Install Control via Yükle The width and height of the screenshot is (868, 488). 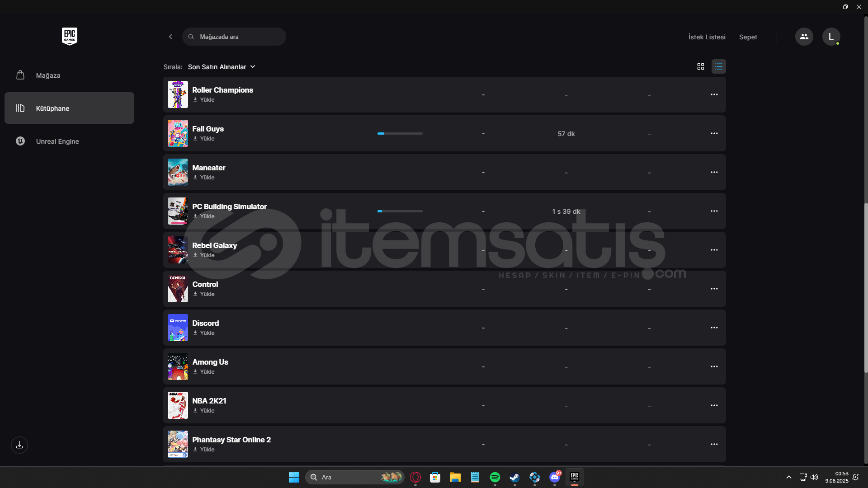click(204, 294)
